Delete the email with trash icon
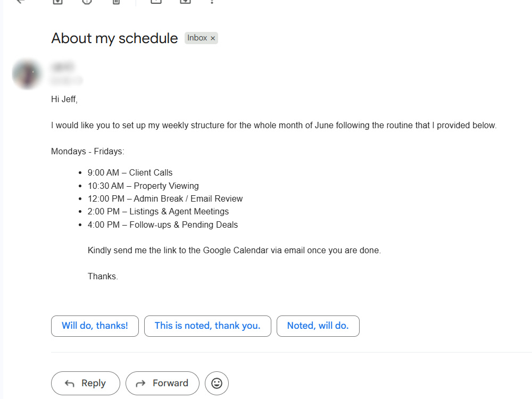The image size is (532, 399). [117, 2]
